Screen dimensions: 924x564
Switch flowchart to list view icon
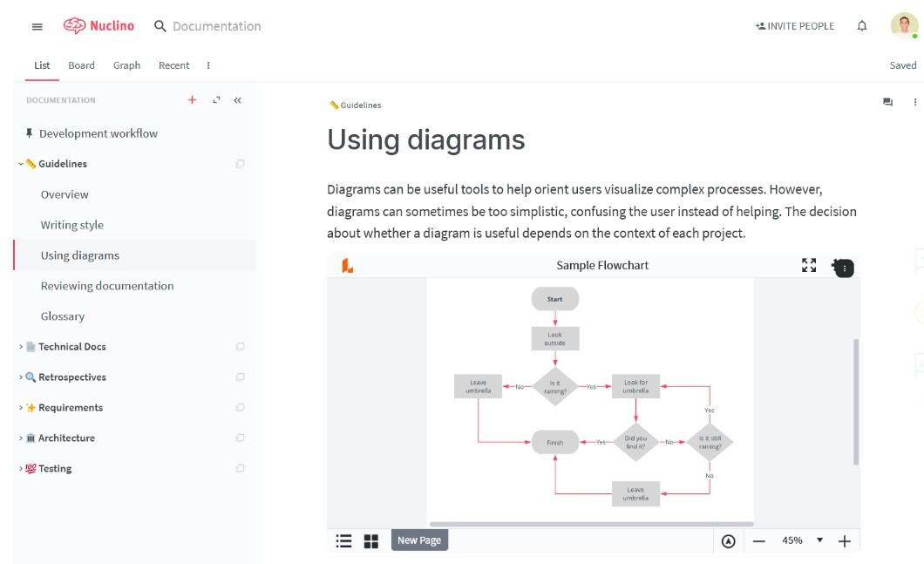[x=344, y=541]
